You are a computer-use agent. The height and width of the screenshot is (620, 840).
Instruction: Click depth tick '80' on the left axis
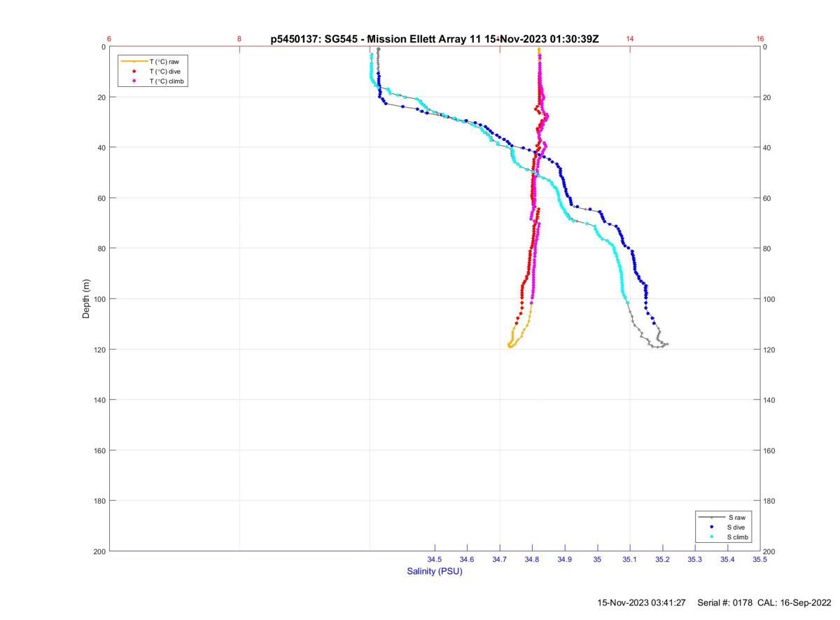pyautogui.click(x=101, y=249)
